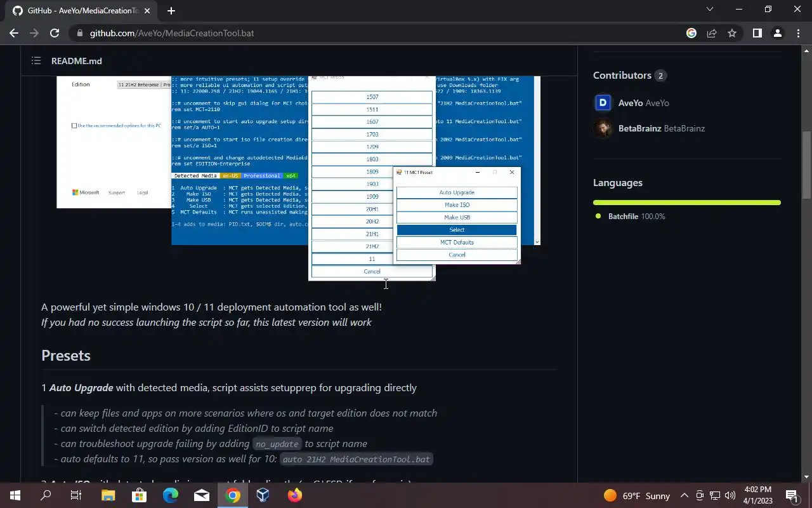Open the Windows Start menu

click(x=15, y=495)
